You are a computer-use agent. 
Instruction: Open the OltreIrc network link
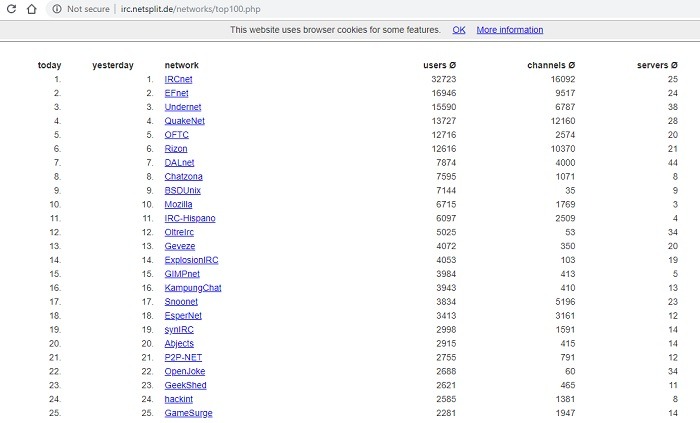coord(179,232)
